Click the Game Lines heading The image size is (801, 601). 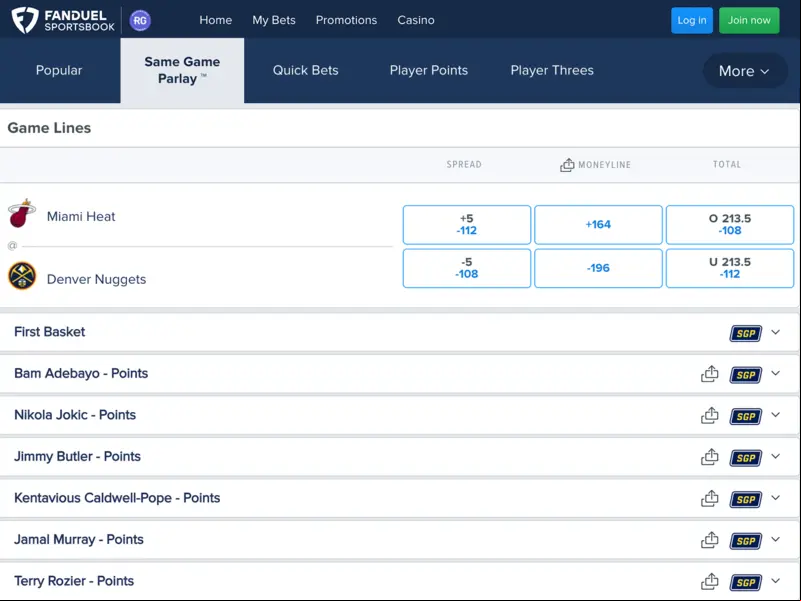tap(49, 128)
